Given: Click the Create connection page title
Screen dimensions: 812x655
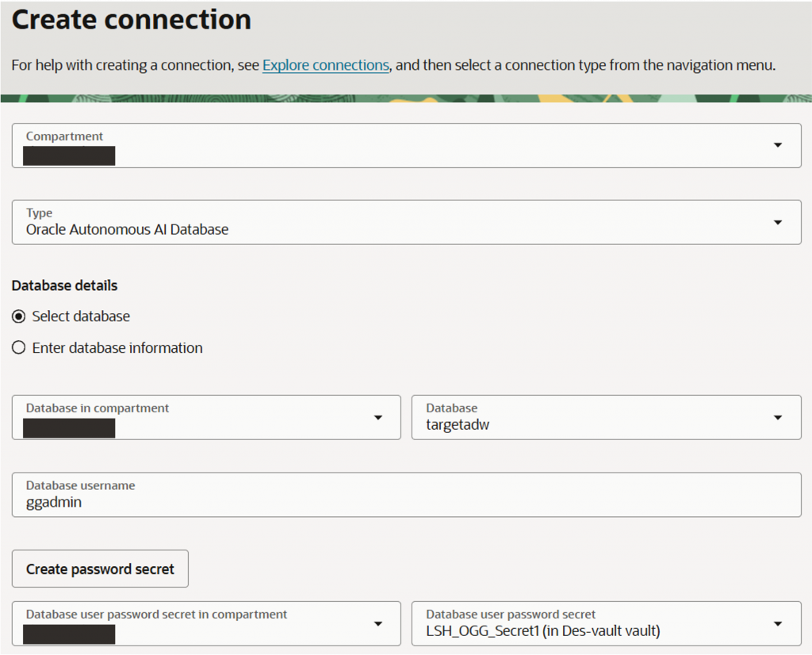Looking at the screenshot, I should click(x=130, y=20).
